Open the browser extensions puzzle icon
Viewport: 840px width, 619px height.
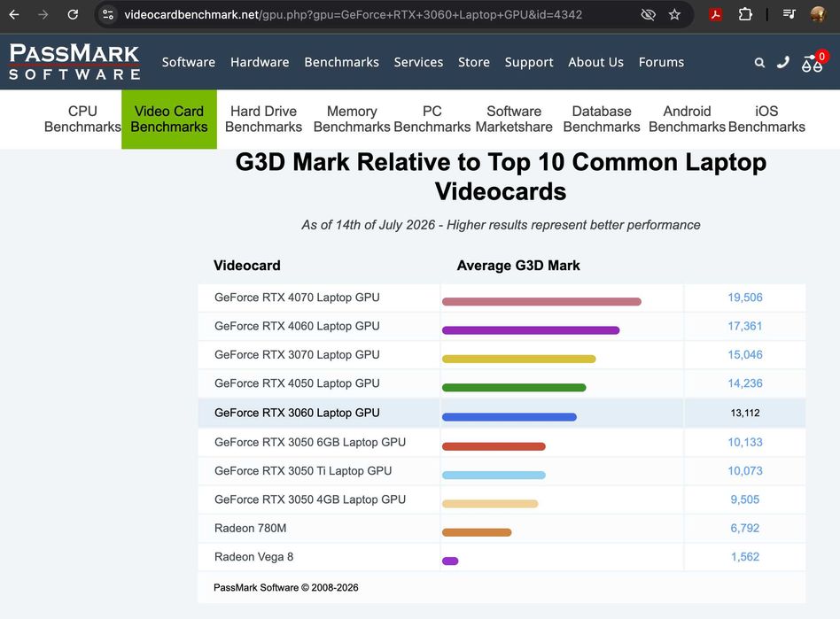click(x=745, y=14)
